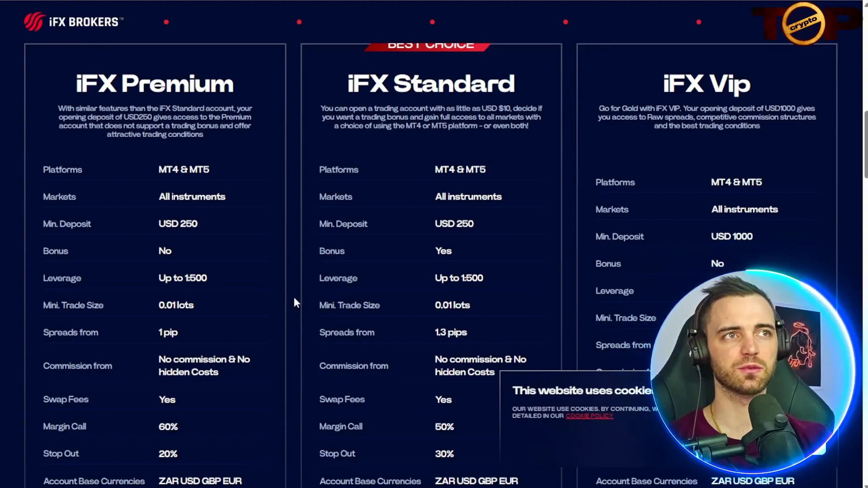
Task: Click the Standard account description paragraph
Action: (431, 117)
